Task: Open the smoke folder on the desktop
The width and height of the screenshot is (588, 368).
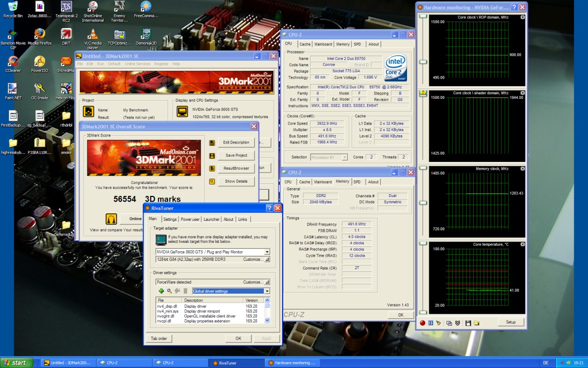Action: click(x=66, y=146)
